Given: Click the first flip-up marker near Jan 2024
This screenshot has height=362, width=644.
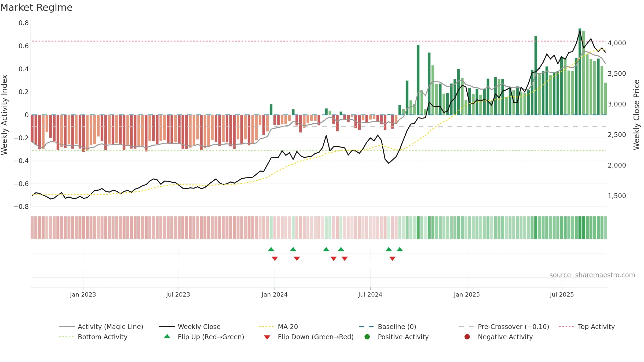Looking at the screenshot, I should [271, 249].
